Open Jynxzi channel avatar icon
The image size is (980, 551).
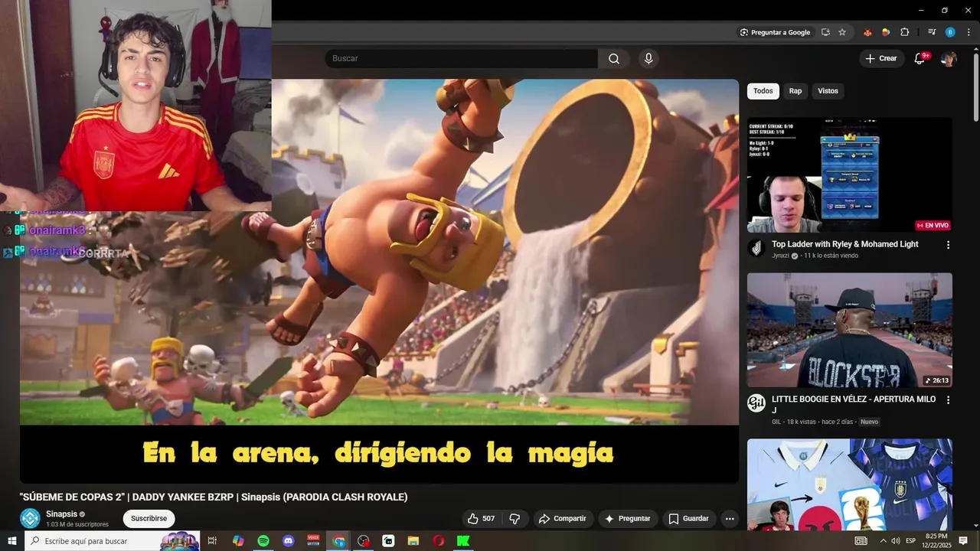[756, 248]
